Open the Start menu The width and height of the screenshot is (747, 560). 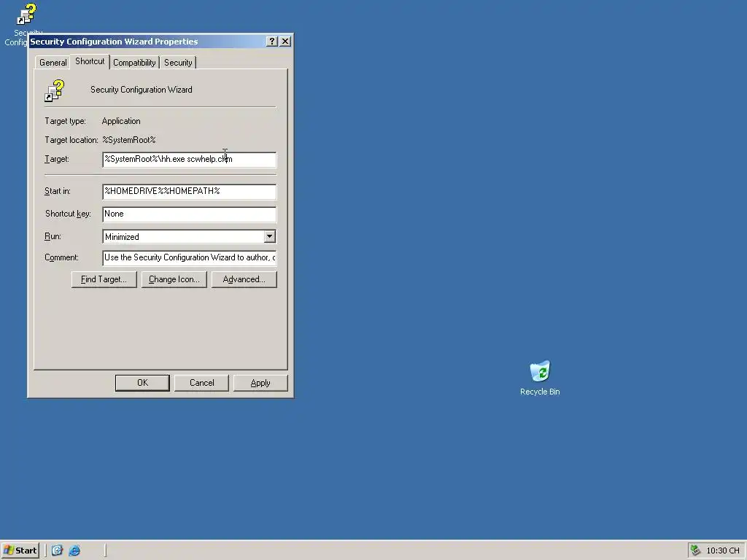point(20,551)
